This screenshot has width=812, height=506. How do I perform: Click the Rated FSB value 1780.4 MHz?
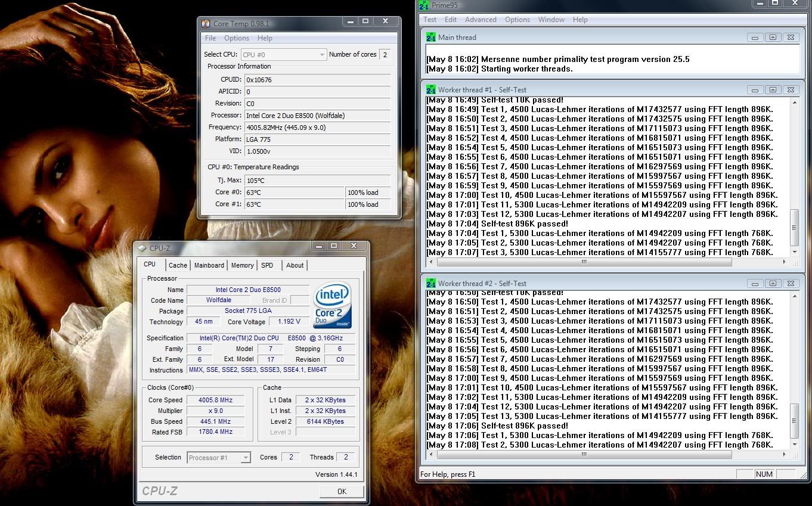pos(216,432)
